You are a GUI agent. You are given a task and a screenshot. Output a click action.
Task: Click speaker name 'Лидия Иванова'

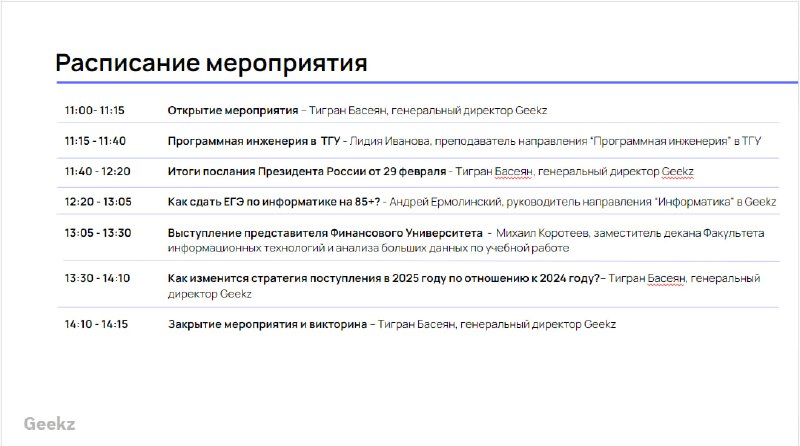(x=390, y=141)
